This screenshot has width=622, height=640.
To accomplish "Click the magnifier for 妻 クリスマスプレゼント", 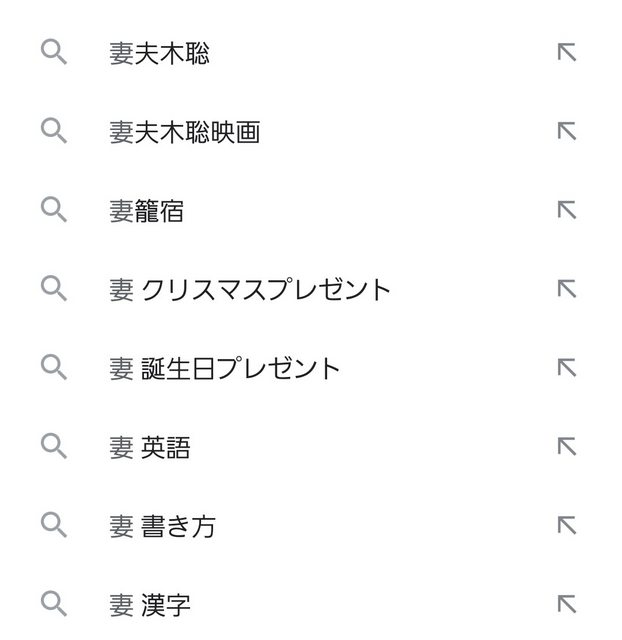I will tap(54, 288).
